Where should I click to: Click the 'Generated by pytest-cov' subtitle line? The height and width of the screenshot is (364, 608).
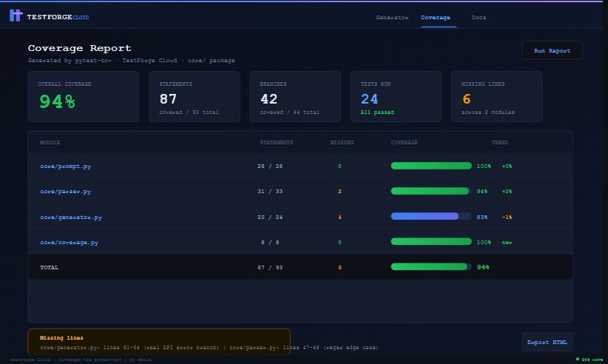coord(131,61)
